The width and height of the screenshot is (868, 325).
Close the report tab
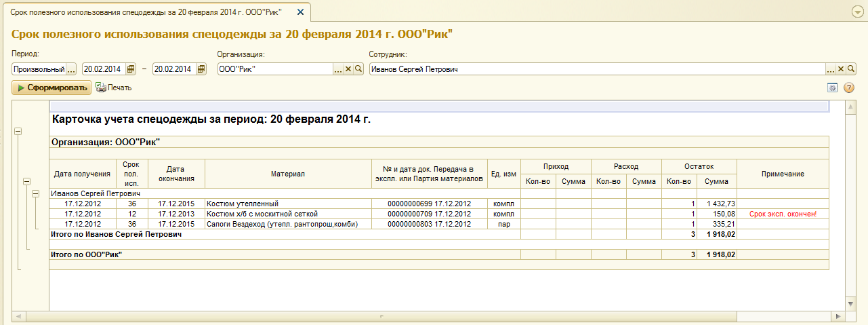coord(300,12)
